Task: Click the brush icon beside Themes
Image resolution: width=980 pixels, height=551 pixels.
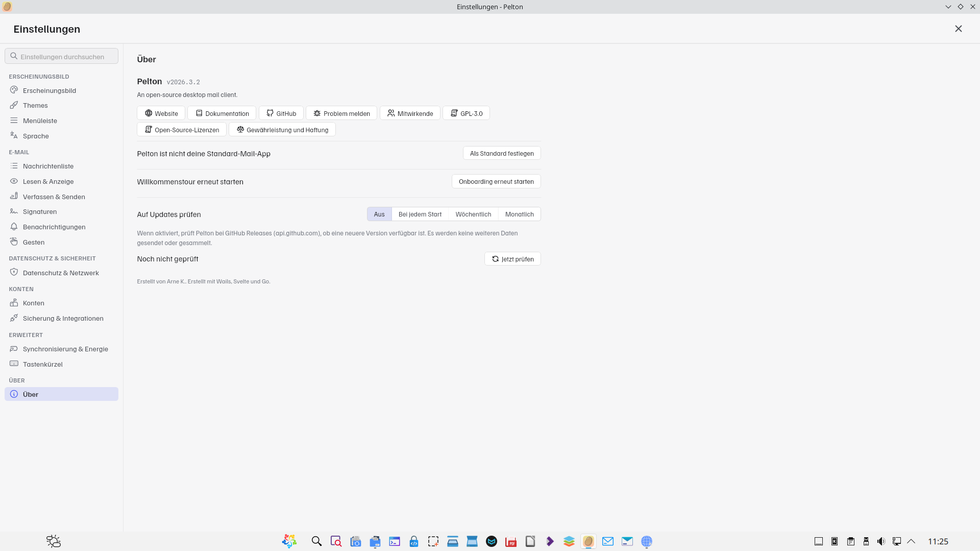Action: tap(14, 105)
